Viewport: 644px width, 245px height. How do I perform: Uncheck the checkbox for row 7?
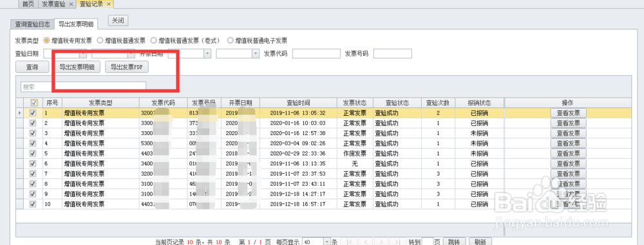(33, 173)
